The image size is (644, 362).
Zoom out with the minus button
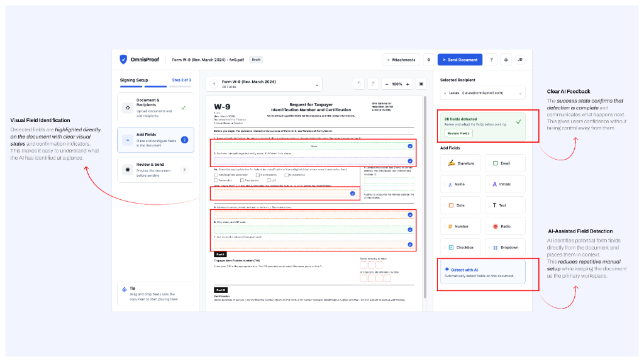point(387,84)
